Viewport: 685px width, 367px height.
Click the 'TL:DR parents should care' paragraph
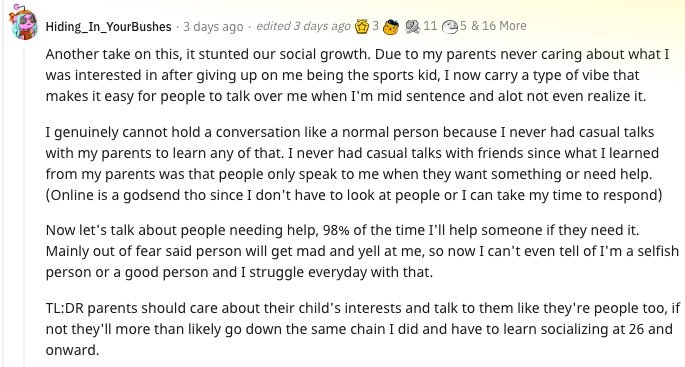click(363, 329)
